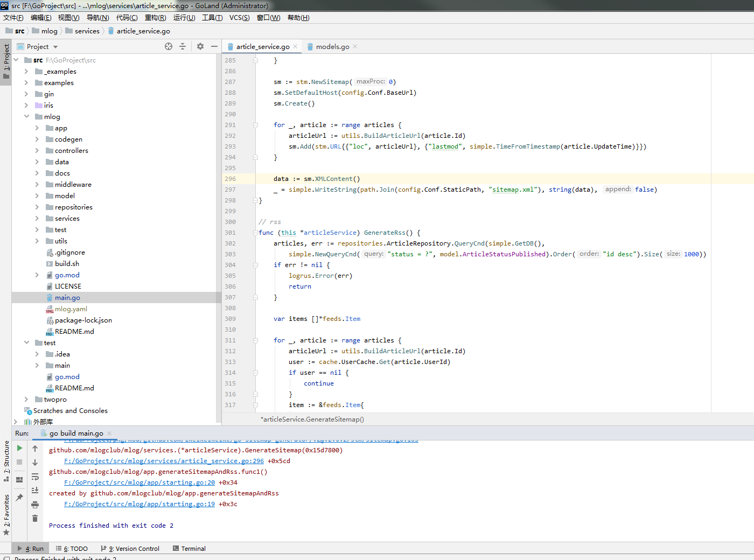754x560 pixels.
Task: Click articleService.GenerateSitemap() breadcrumb below editor
Action: tap(312, 419)
